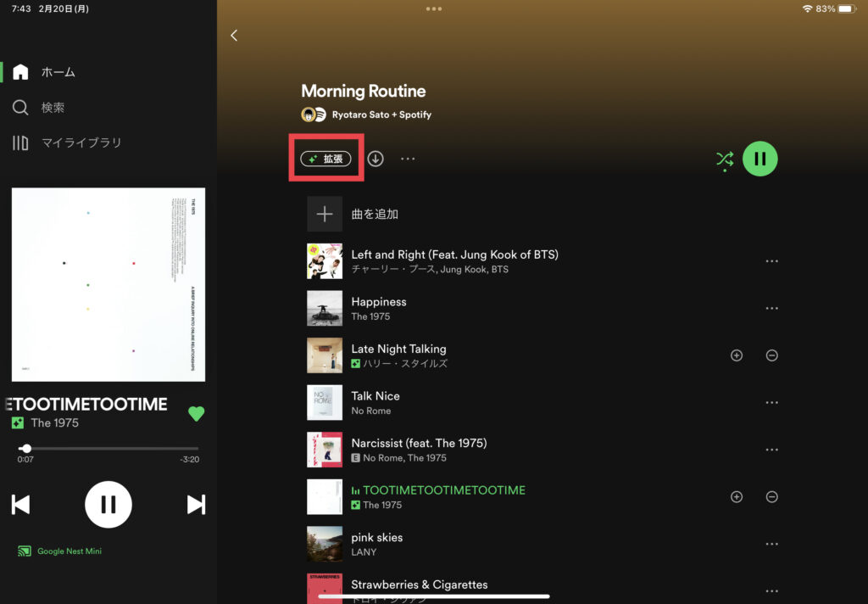This screenshot has width=868, height=604.
Task: Open options for pink skies track
Action: 771,544
